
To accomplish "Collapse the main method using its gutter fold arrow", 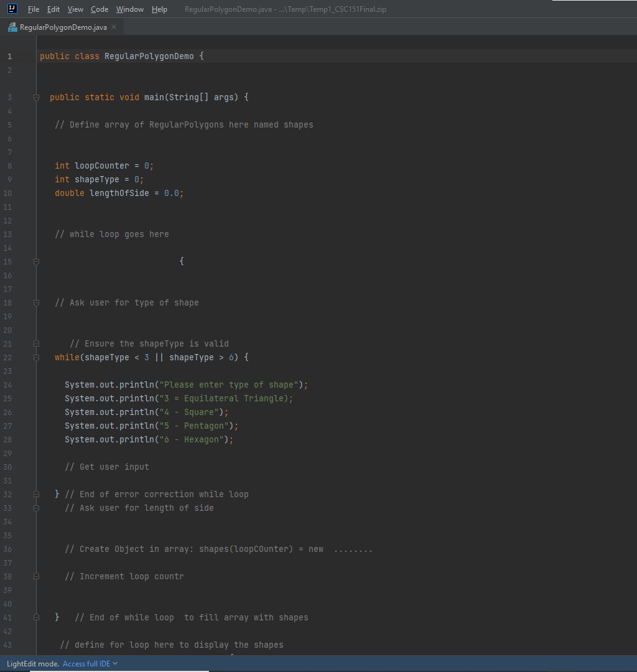I will pos(35,97).
